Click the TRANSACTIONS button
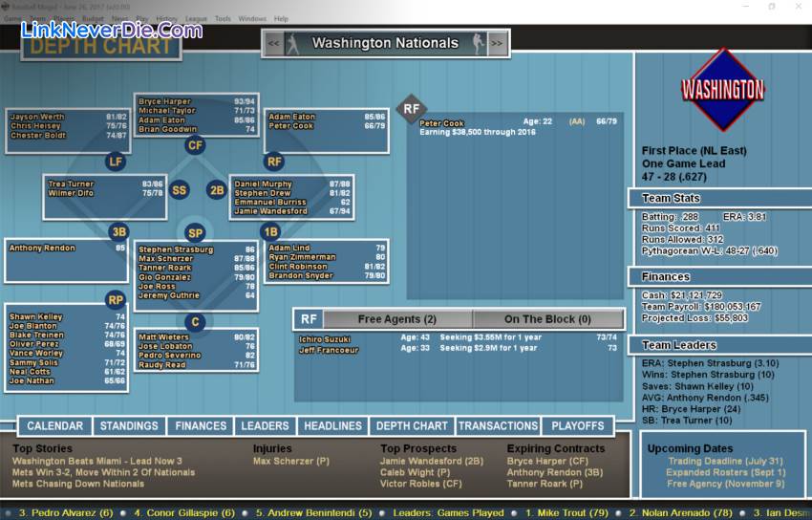This screenshot has width=812, height=520. coord(498,425)
